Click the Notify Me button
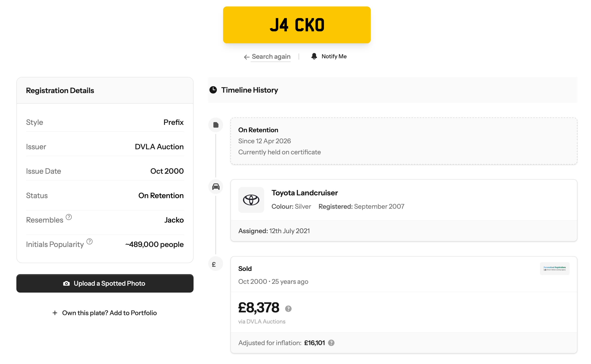Viewport: 591px width, 364px height. click(328, 56)
